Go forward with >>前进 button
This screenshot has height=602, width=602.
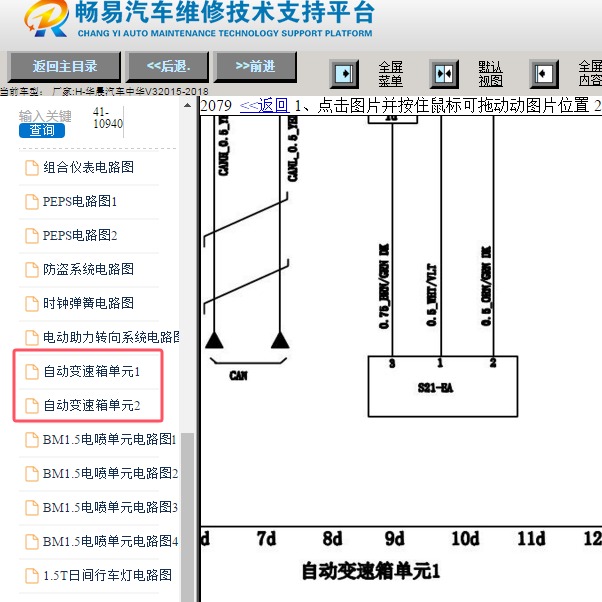255,67
